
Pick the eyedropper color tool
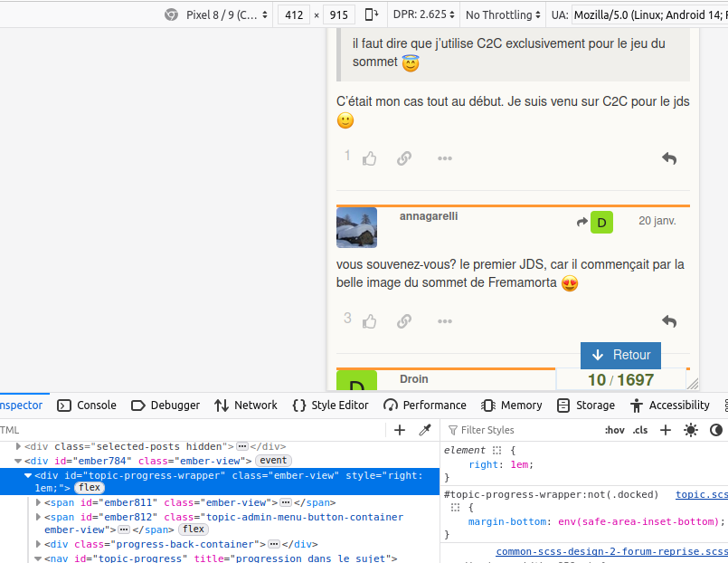pyautogui.click(x=424, y=430)
